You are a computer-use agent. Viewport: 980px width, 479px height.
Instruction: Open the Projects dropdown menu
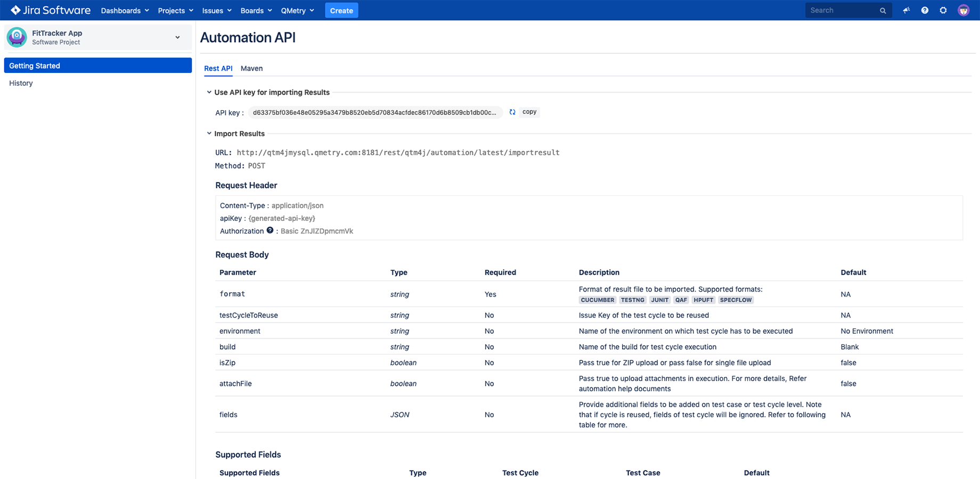point(175,11)
